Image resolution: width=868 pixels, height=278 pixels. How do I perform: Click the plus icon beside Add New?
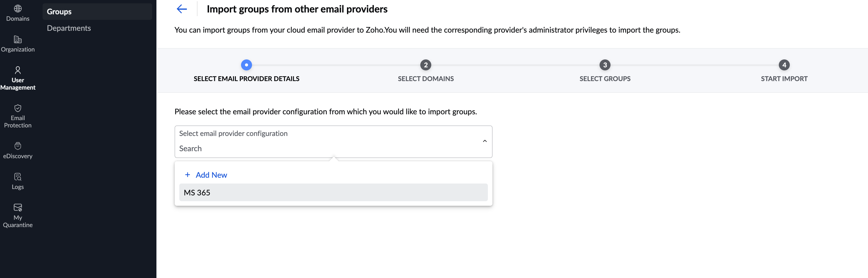coord(188,175)
